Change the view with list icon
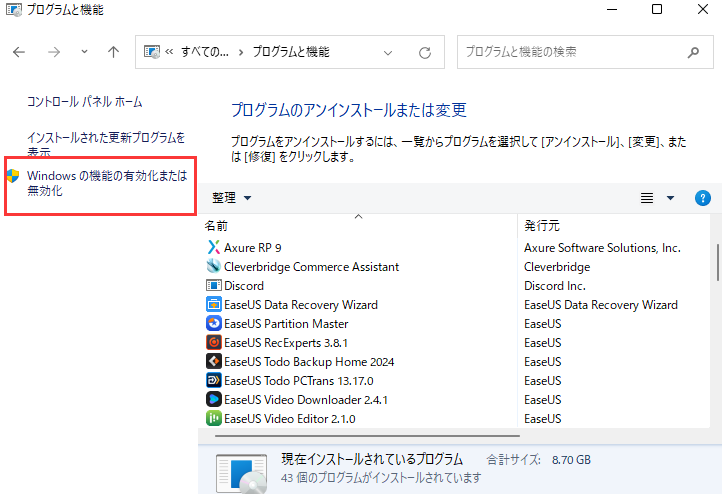The height and width of the screenshot is (494, 722). pyautogui.click(x=647, y=198)
